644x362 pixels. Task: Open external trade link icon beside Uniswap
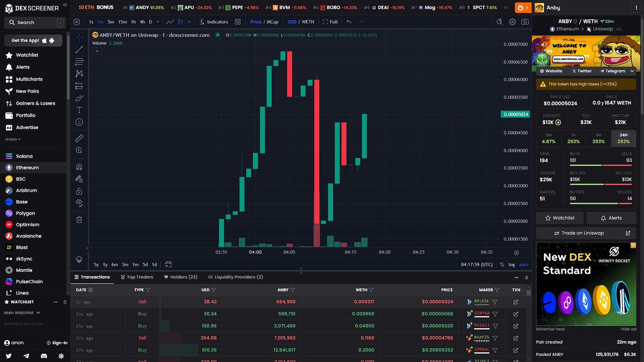pos(628,233)
